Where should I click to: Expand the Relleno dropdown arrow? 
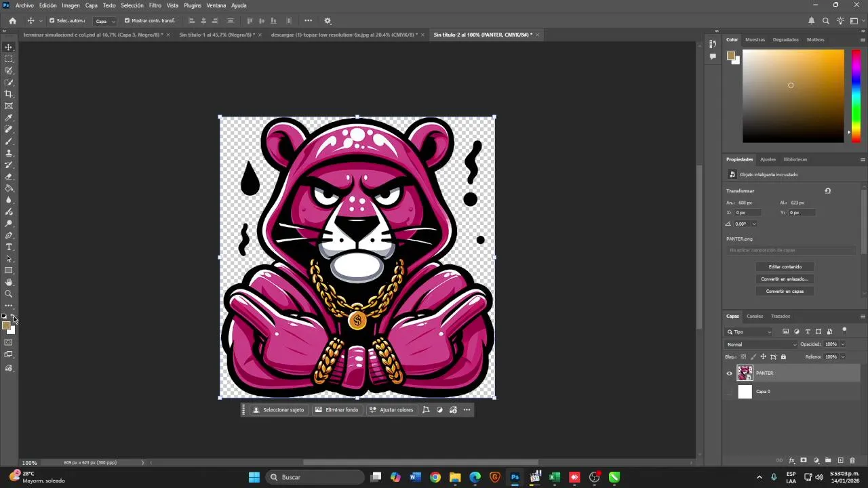pos(843,357)
